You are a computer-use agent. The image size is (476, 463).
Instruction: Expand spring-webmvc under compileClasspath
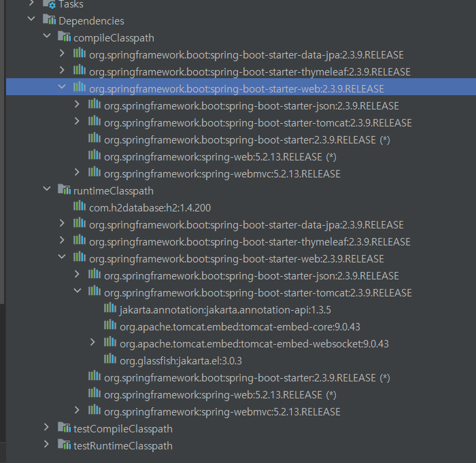(77, 172)
